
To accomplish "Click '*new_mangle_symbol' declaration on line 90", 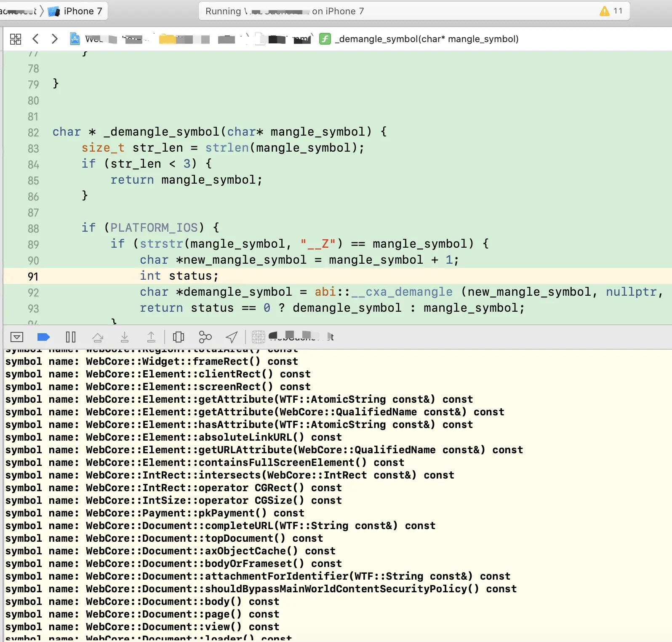I will coord(241,260).
